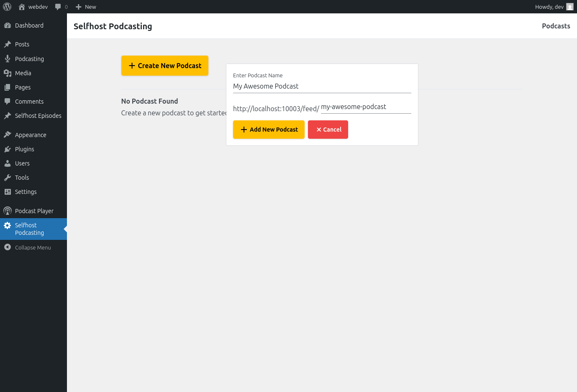
Task: Open Selfhost Episodes menu item
Action: point(38,116)
